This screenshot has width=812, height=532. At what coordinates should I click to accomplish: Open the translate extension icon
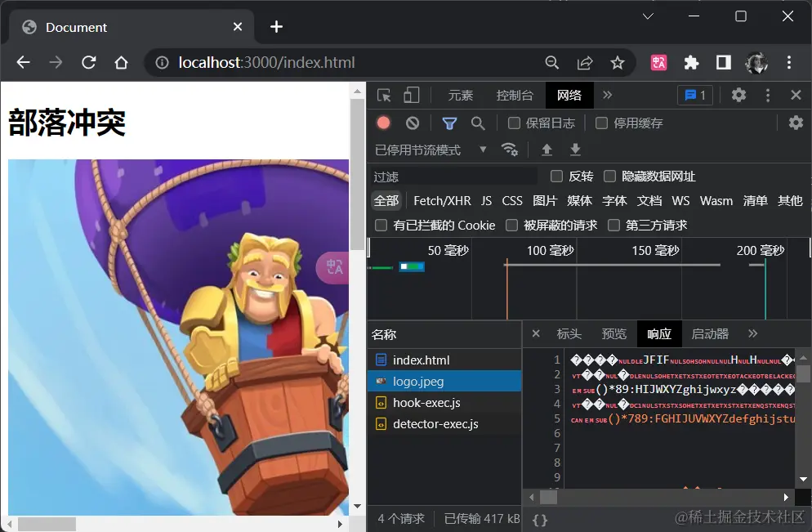tap(658, 63)
